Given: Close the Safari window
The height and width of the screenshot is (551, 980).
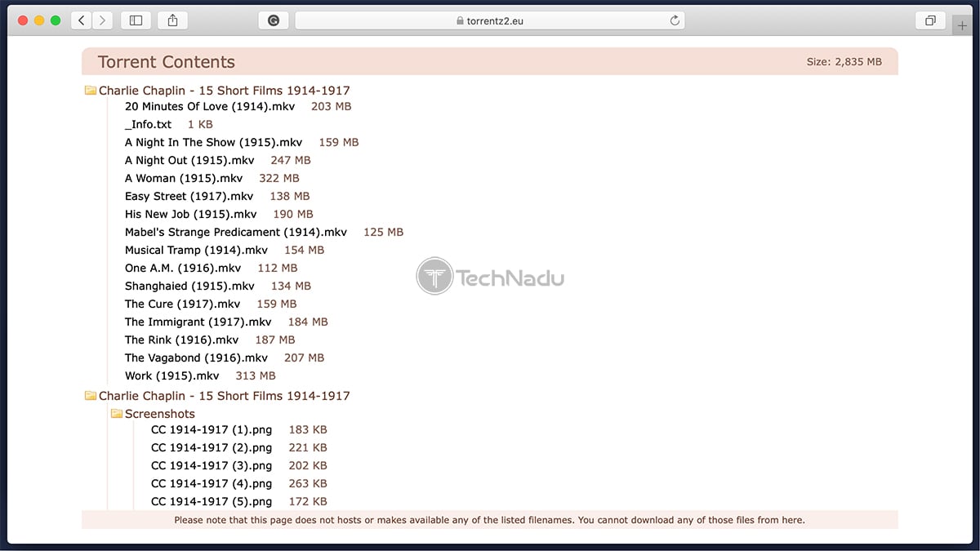Looking at the screenshot, I should coord(23,20).
